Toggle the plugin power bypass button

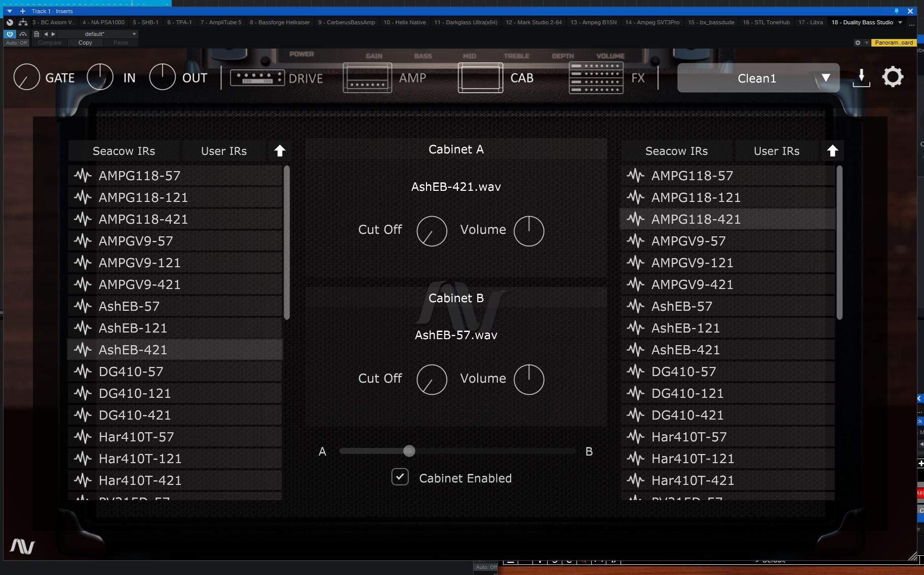click(x=10, y=34)
